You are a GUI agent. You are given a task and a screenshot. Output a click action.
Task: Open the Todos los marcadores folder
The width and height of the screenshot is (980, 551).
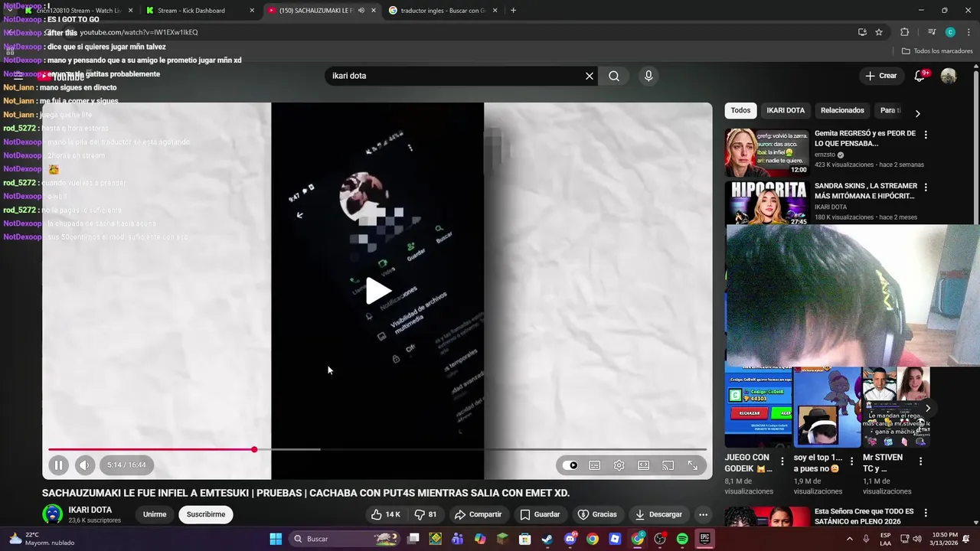pos(937,51)
